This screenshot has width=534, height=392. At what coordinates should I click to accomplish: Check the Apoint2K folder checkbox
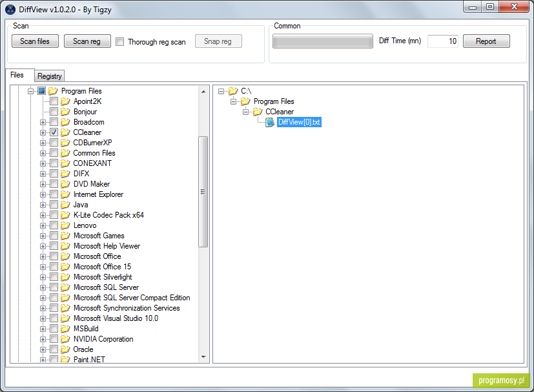click(54, 101)
